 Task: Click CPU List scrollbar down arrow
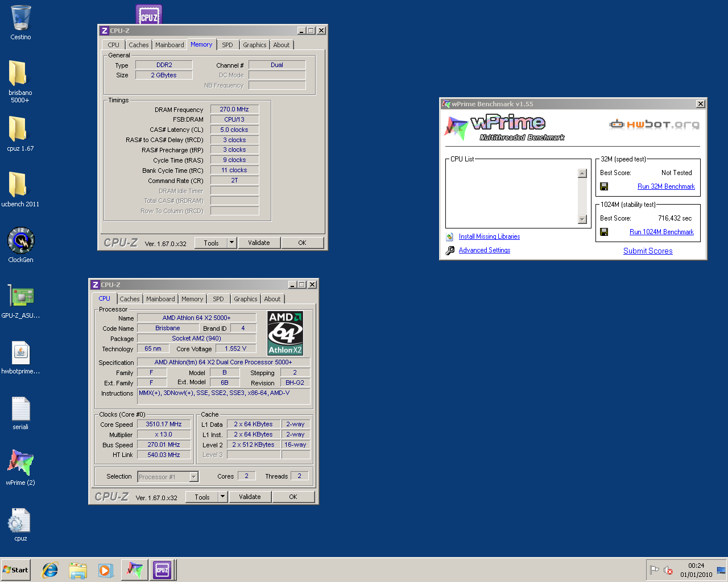pos(582,219)
